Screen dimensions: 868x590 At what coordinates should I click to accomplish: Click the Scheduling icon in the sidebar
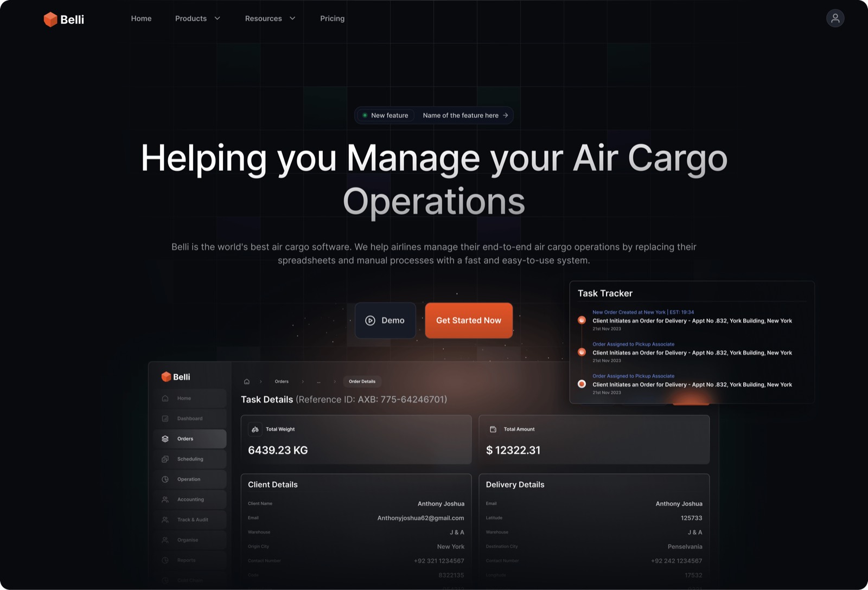165,459
